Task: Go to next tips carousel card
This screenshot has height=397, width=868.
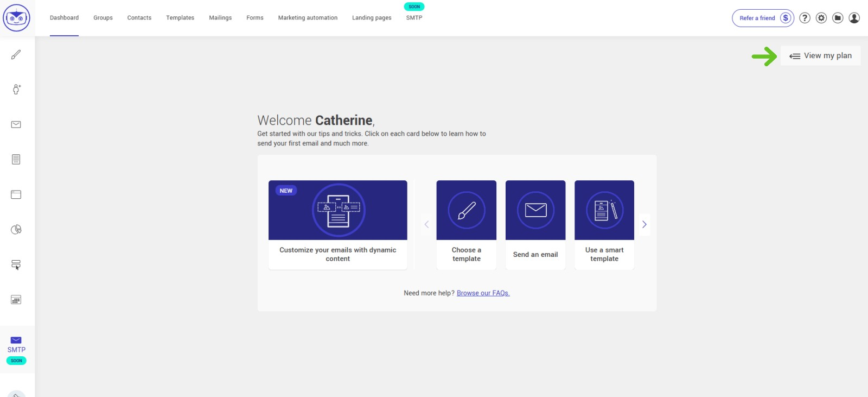Action: (x=644, y=224)
